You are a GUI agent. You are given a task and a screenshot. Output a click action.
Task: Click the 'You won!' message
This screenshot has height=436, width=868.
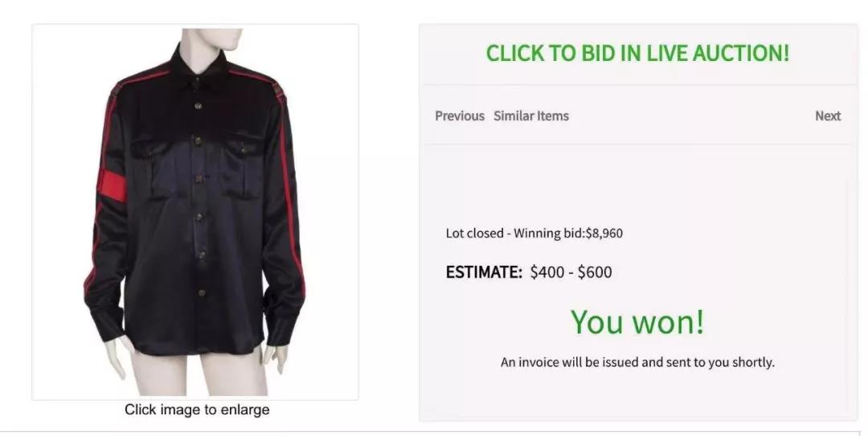click(637, 322)
